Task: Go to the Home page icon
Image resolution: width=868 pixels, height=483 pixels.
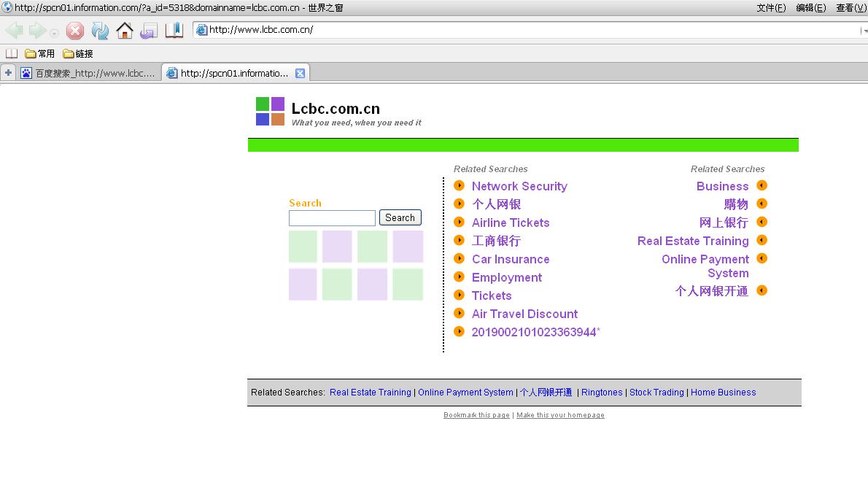Action: point(125,31)
